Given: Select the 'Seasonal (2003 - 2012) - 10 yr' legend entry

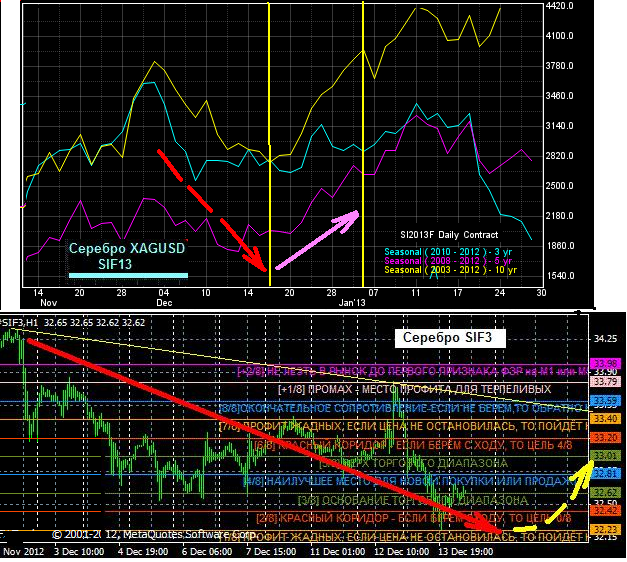Looking at the screenshot, I should [x=450, y=270].
